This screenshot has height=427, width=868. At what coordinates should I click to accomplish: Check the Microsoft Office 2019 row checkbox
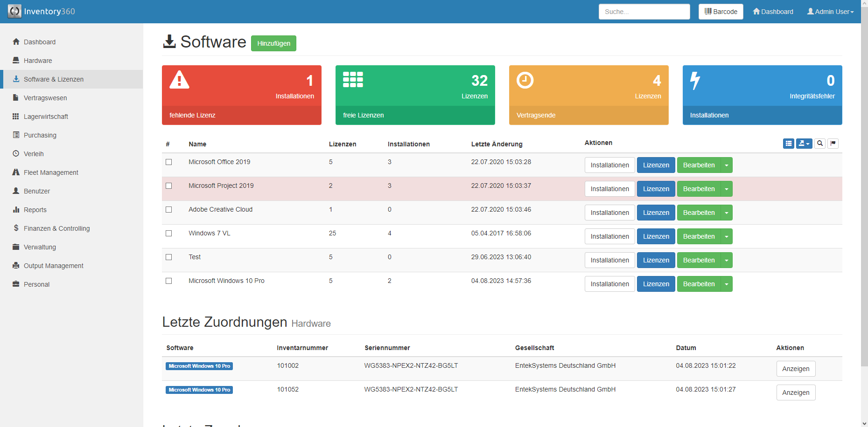[x=169, y=162]
